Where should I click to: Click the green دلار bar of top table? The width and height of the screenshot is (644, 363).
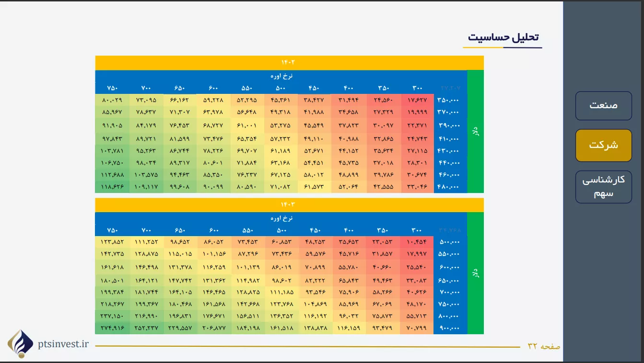click(475, 131)
